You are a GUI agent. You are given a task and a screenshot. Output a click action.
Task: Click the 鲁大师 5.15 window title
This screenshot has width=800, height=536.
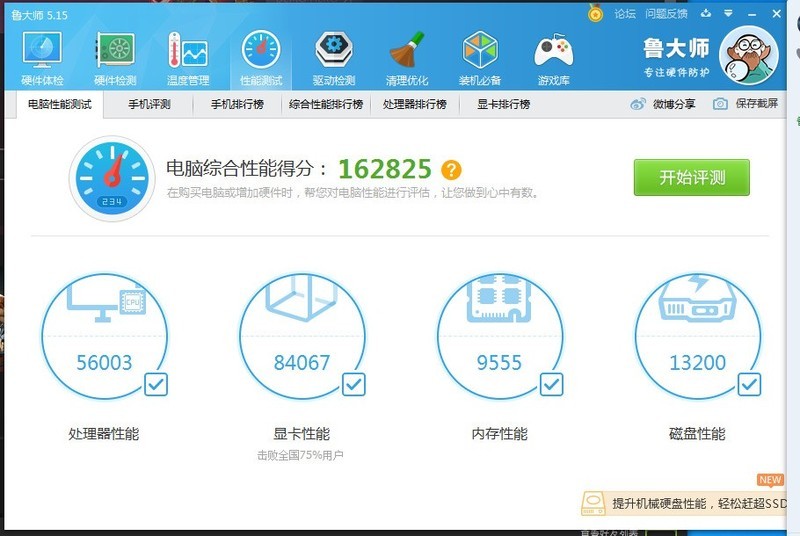click(39, 15)
